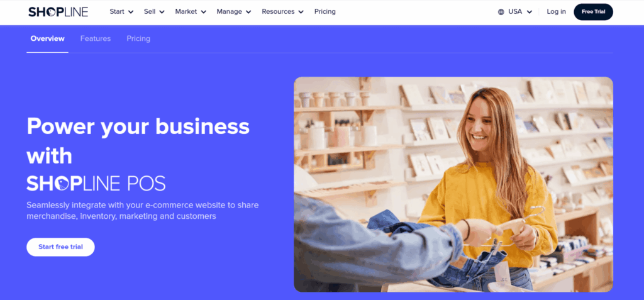The height and width of the screenshot is (300, 644).
Task: Go to the Pricing sub-tab
Action: pyautogui.click(x=138, y=38)
